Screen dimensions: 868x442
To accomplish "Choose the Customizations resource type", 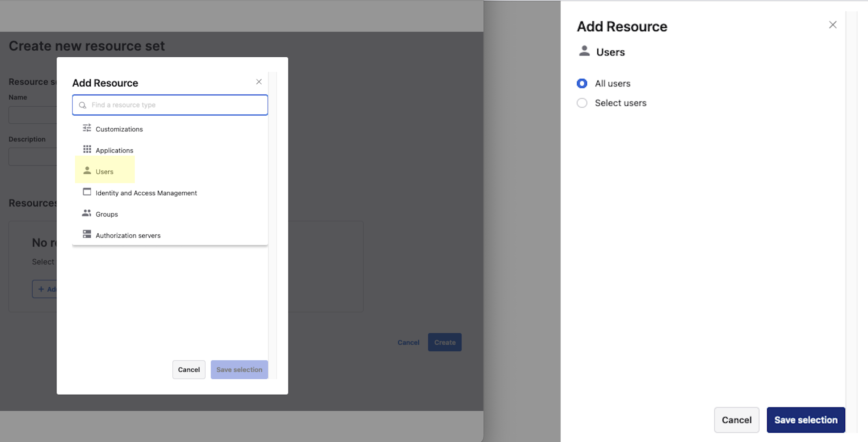I will (119, 129).
